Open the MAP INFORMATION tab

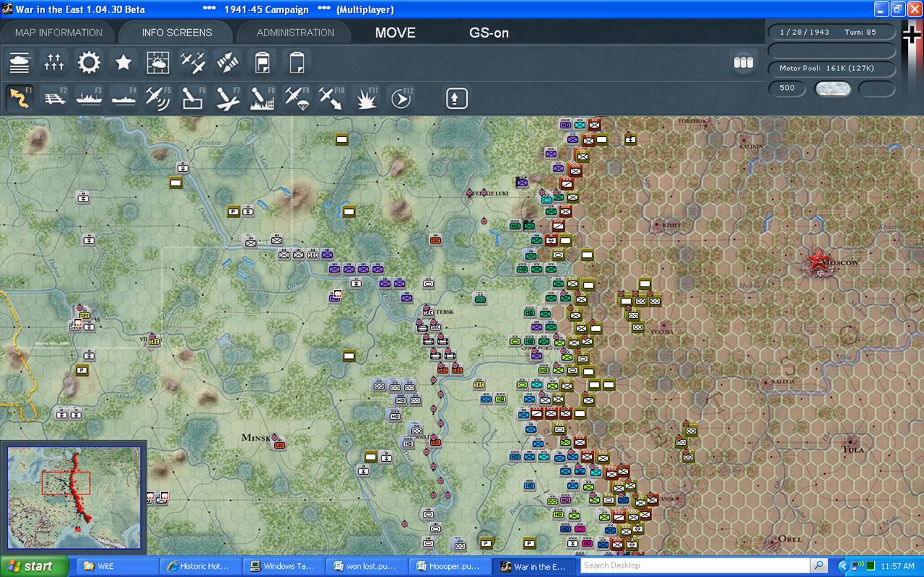tap(58, 33)
